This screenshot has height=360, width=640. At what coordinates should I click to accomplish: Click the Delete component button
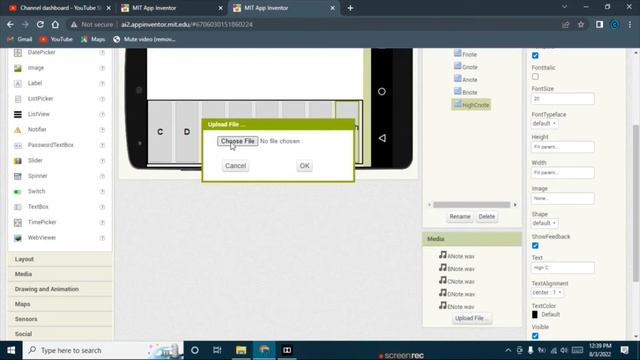click(487, 217)
